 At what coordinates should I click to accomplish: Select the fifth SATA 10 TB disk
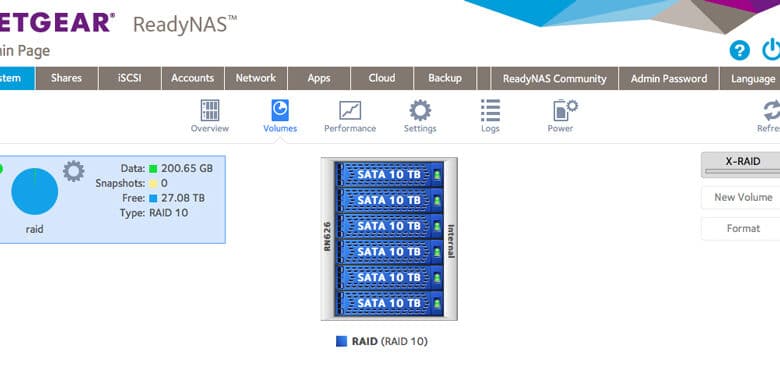389,277
